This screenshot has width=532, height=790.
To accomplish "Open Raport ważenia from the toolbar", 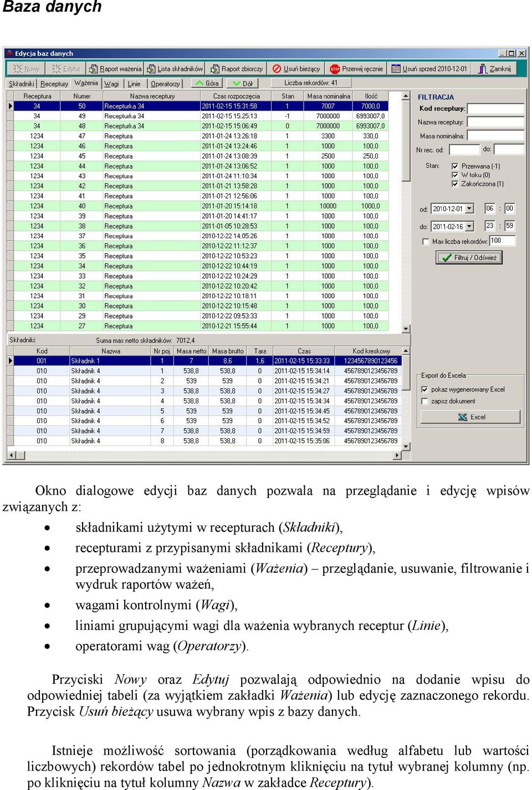I will 115,69.
